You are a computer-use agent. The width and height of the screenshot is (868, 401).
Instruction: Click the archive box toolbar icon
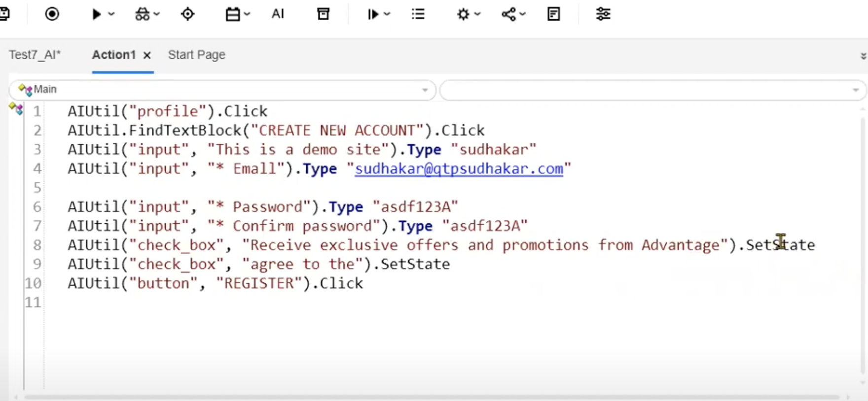[x=323, y=14]
